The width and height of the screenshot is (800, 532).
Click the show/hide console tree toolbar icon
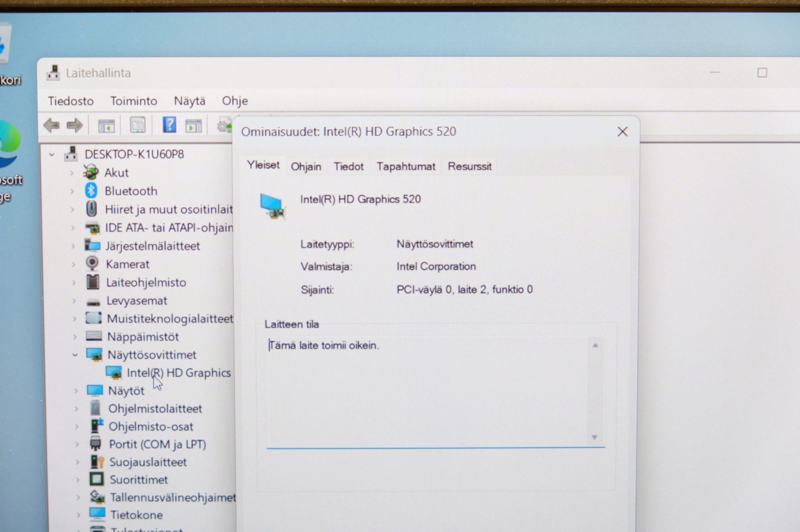click(107, 126)
